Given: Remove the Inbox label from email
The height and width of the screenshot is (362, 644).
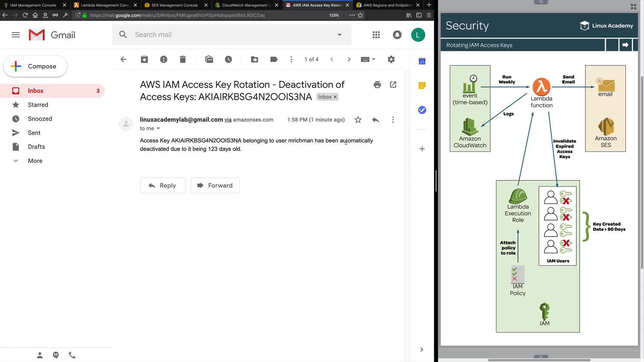Looking at the screenshot, I should pyautogui.click(x=335, y=97).
